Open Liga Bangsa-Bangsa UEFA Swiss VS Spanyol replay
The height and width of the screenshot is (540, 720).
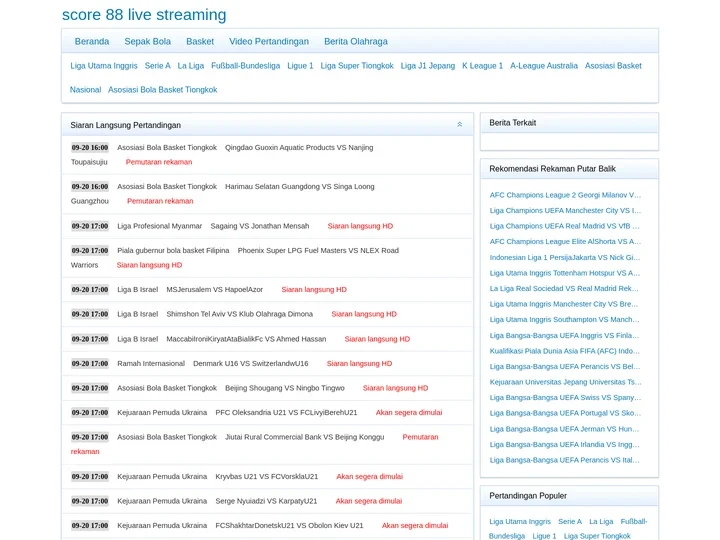[x=565, y=398]
